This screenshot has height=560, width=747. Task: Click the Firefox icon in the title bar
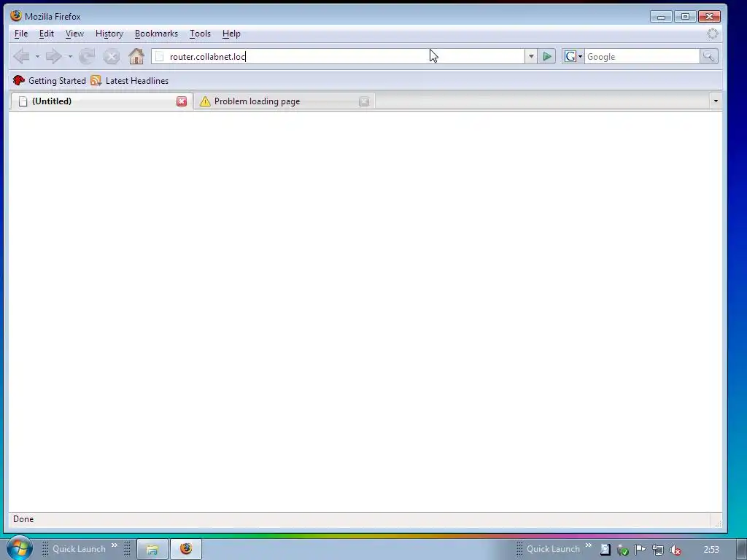(x=16, y=16)
